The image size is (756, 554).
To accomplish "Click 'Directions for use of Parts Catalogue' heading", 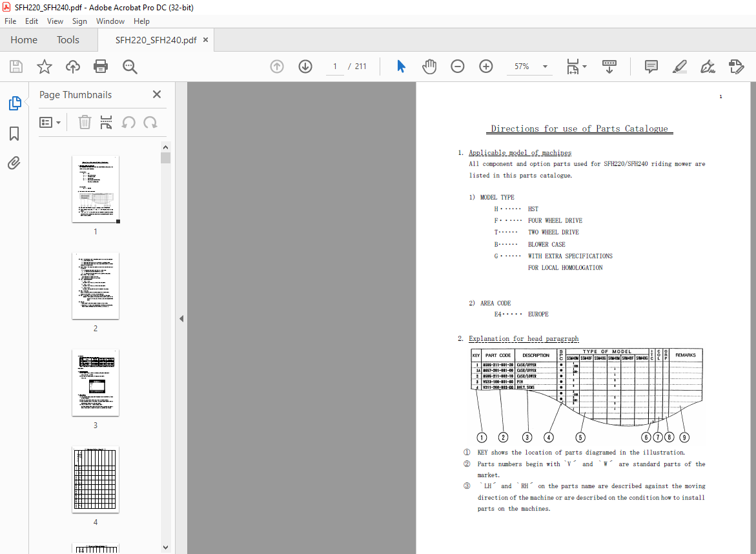I will point(579,128).
